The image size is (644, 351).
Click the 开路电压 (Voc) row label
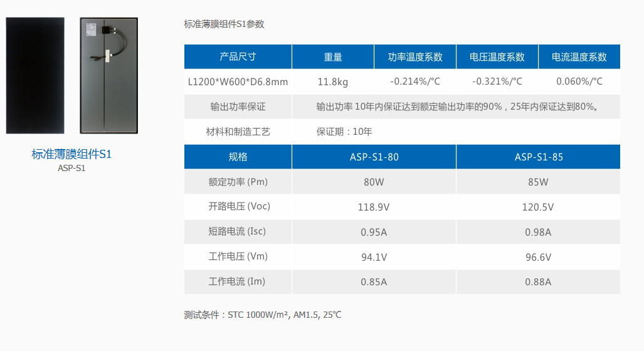239,206
